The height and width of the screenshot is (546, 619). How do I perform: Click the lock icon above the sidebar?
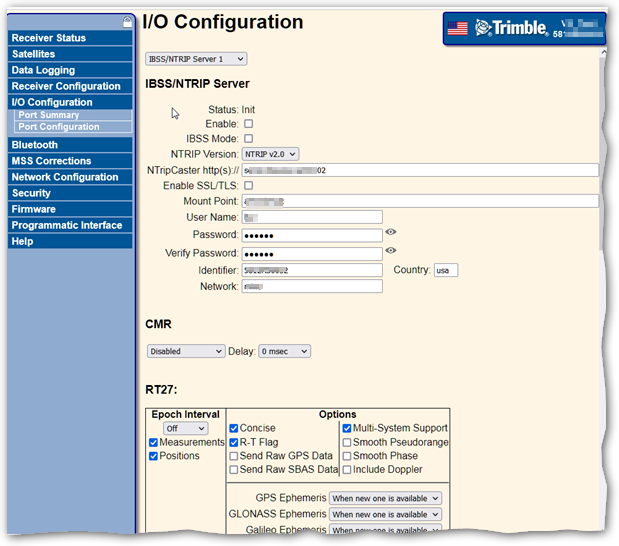127,21
